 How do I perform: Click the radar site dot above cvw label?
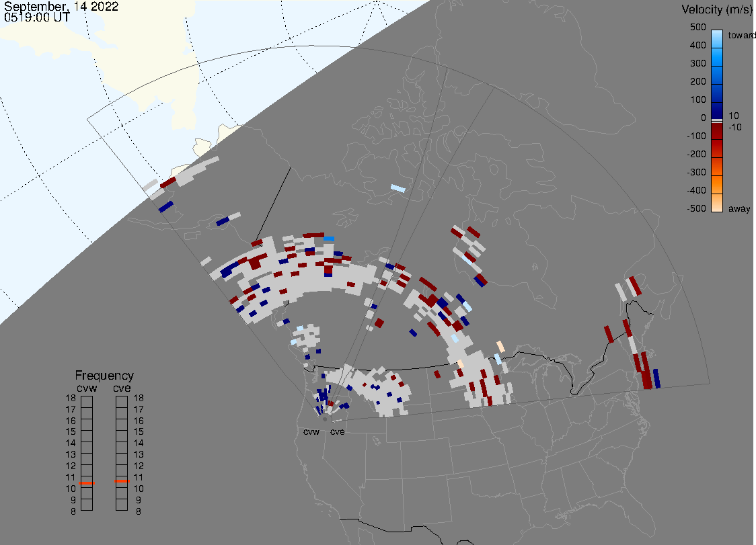point(325,419)
